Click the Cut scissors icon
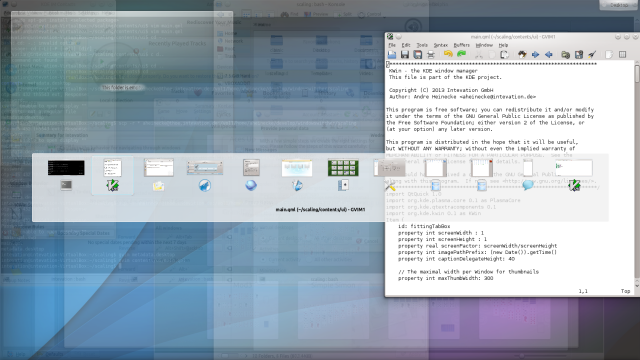The image size is (640, 360). click(x=478, y=54)
